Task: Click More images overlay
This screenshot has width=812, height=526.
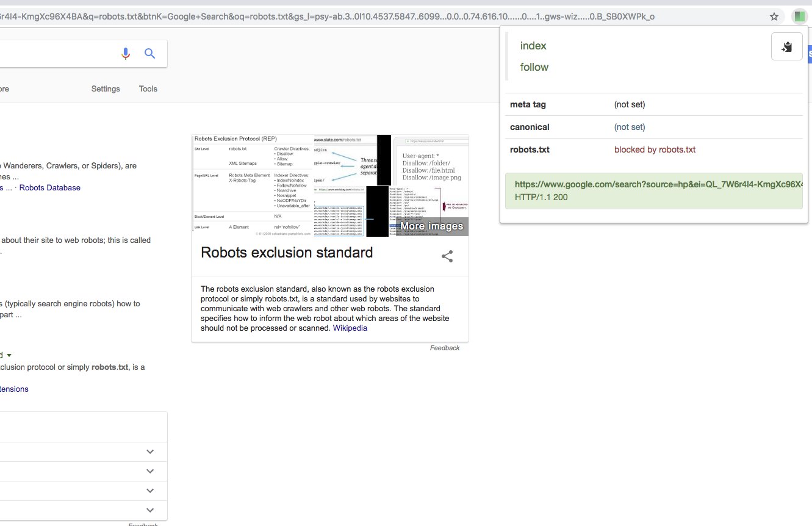Action: [432, 226]
